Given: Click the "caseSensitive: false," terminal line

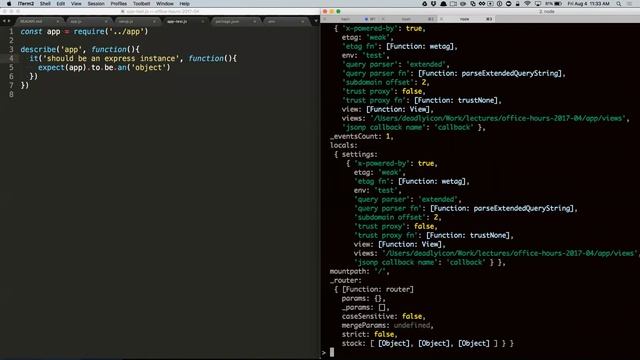Looking at the screenshot, I should 384,316.
